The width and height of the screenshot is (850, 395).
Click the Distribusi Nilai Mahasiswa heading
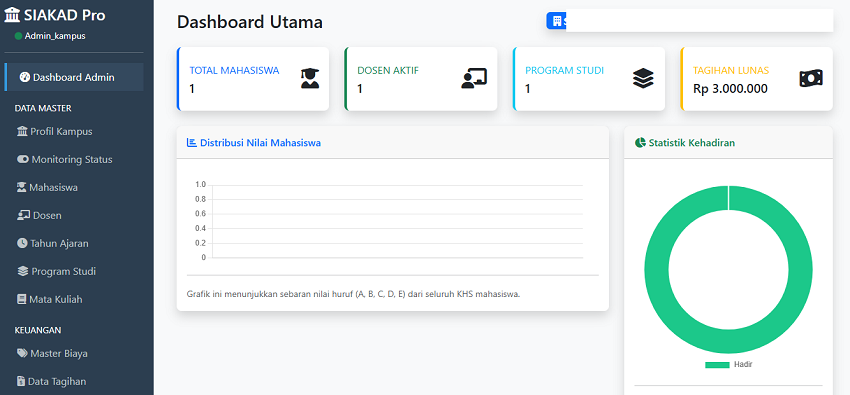[x=260, y=143]
